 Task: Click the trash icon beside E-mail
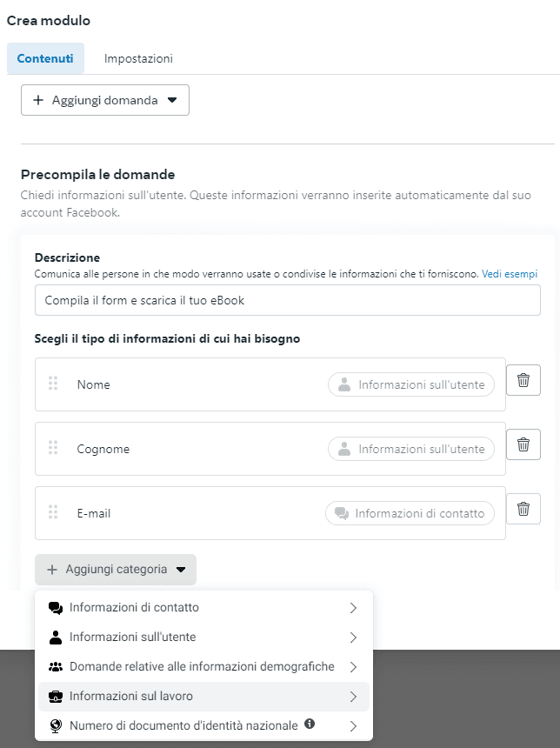523,509
